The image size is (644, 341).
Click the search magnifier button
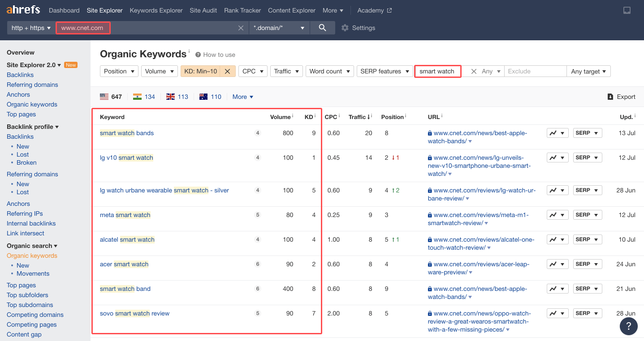tap(322, 28)
